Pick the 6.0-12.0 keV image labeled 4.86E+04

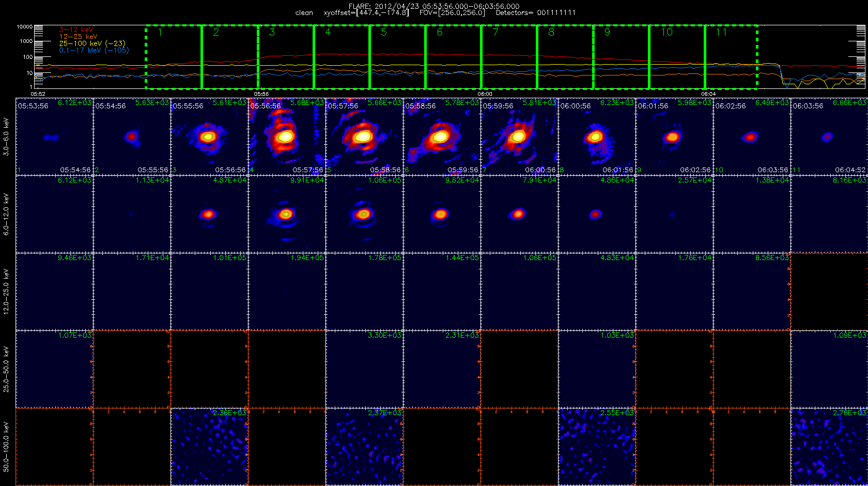[597, 214]
